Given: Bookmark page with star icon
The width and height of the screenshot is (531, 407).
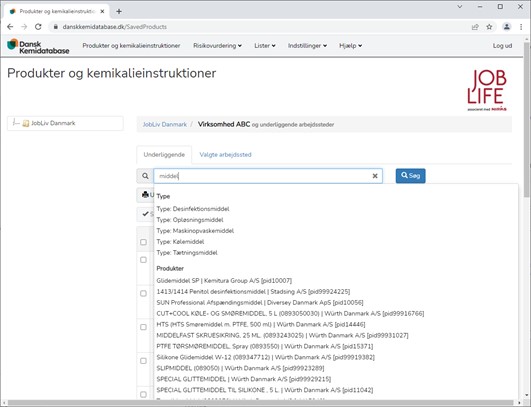Looking at the screenshot, I should pyautogui.click(x=489, y=27).
